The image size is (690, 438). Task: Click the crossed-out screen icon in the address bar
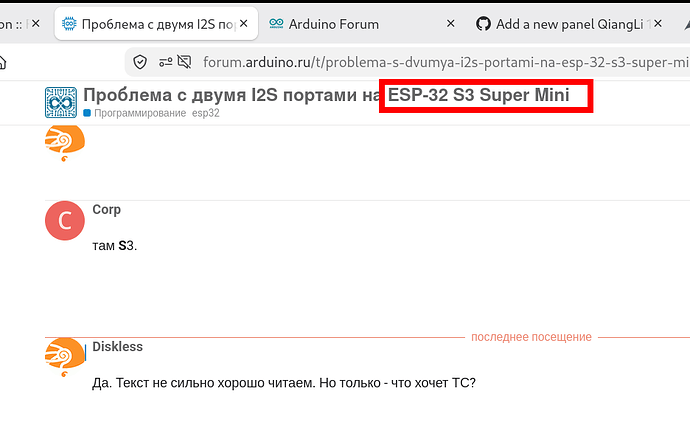click(184, 62)
